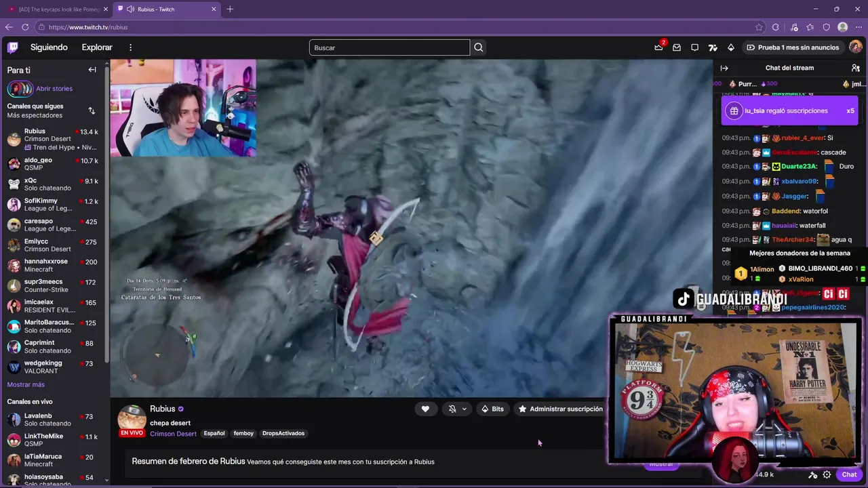Go to Explorar page
Screen dimensions: 868x488
click(x=97, y=47)
